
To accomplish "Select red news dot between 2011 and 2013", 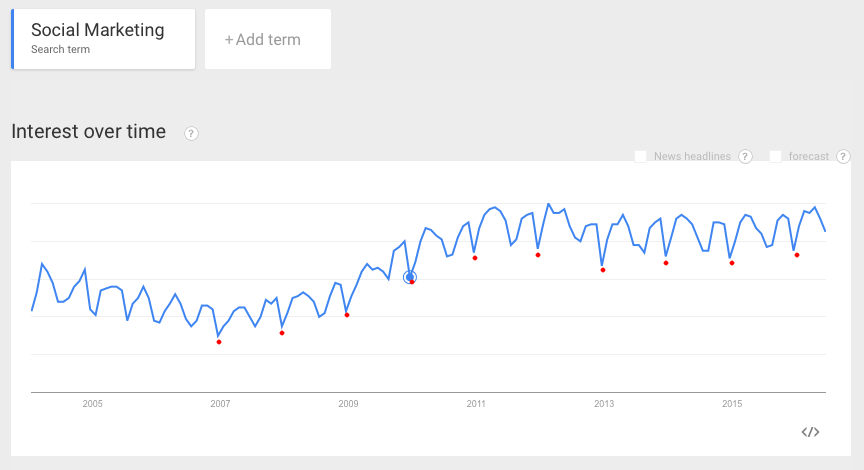I will click(538, 255).
